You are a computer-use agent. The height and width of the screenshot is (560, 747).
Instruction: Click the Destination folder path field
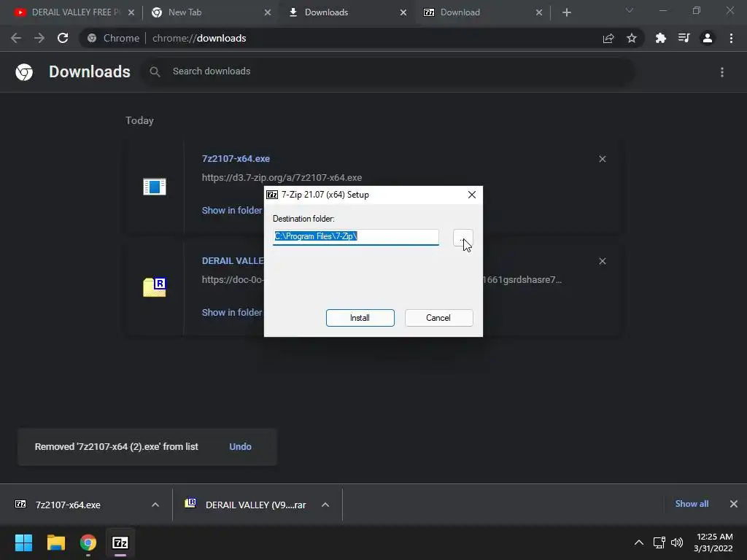[356, 236]
